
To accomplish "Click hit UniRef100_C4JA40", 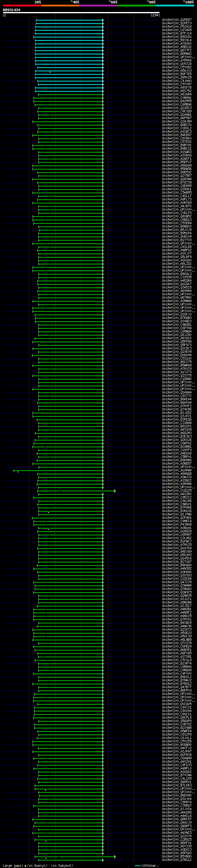I will (x=177, y=81).
